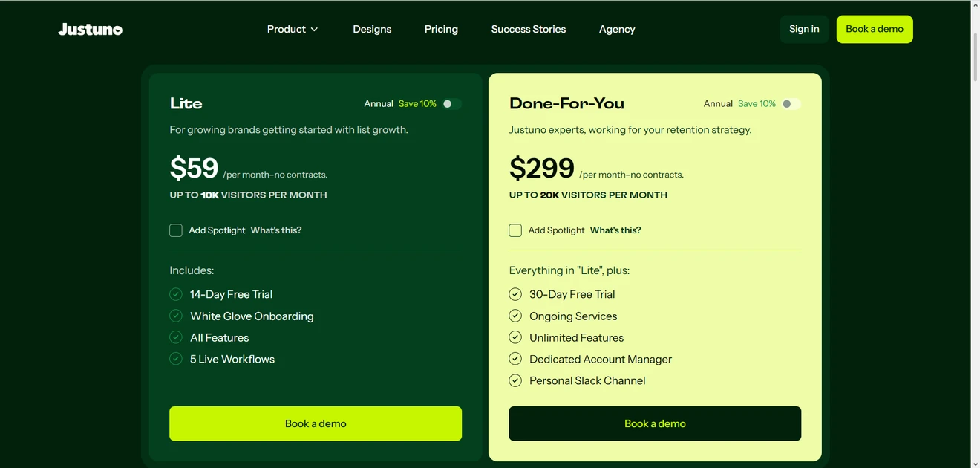The width and height of the screenshot is (980, 468).
Task: Open Success Stories from navigation
Action: (x=529, y=29)
